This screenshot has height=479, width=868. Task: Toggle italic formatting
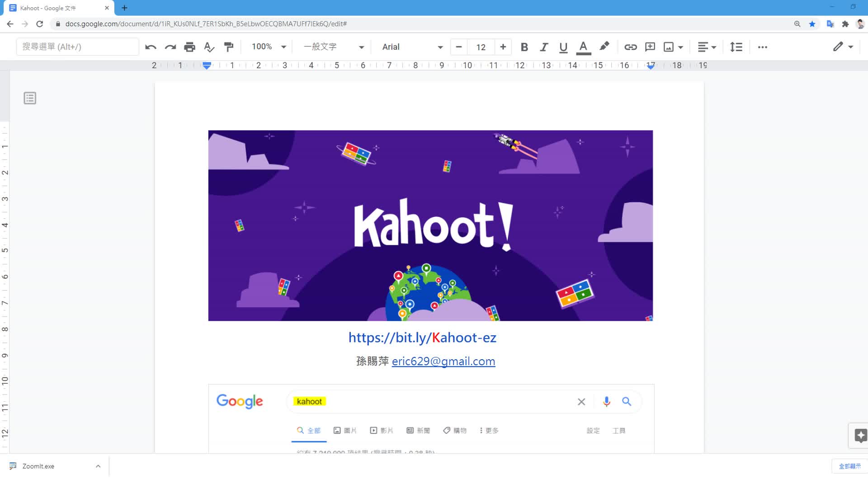(x=544, y=47)
